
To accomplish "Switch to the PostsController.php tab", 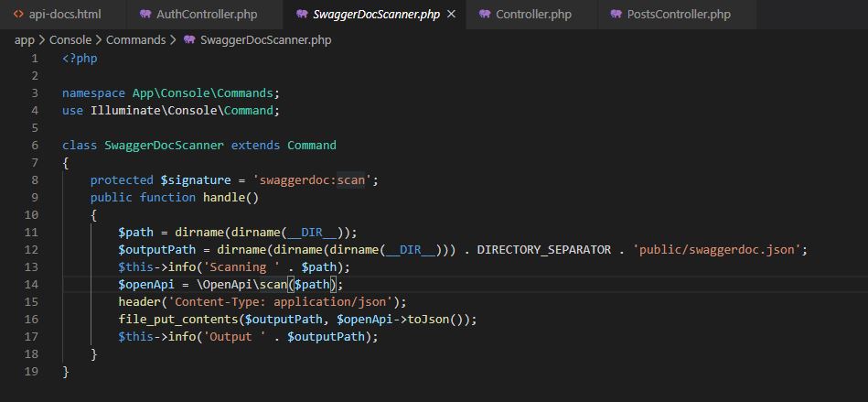I will [678, 15].
